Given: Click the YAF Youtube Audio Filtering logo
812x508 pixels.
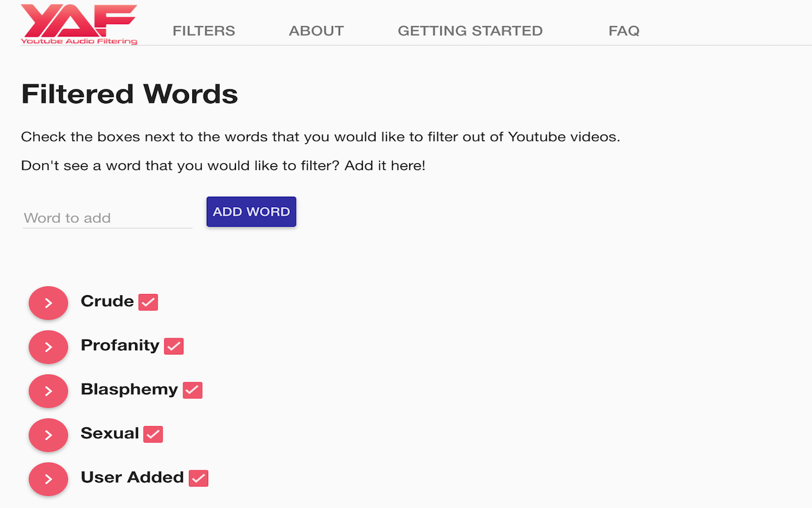Looking at the screenshot, I should click(79, 24).
